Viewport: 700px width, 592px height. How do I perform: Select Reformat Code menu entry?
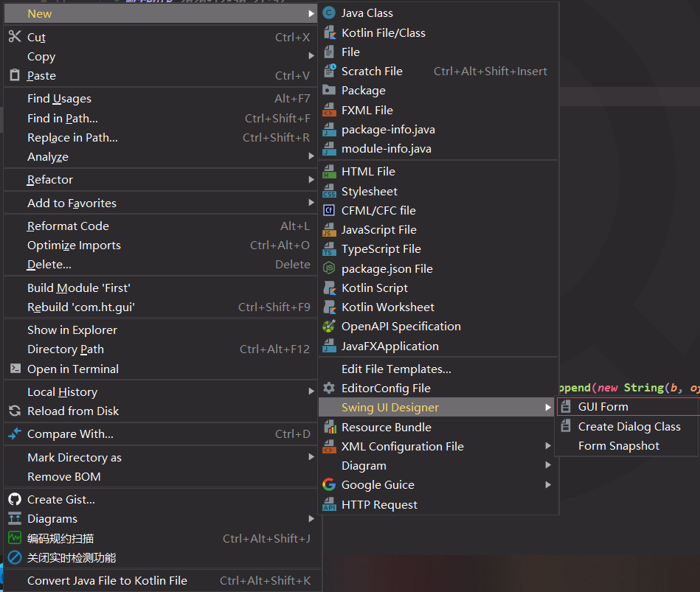coord(161,226)
